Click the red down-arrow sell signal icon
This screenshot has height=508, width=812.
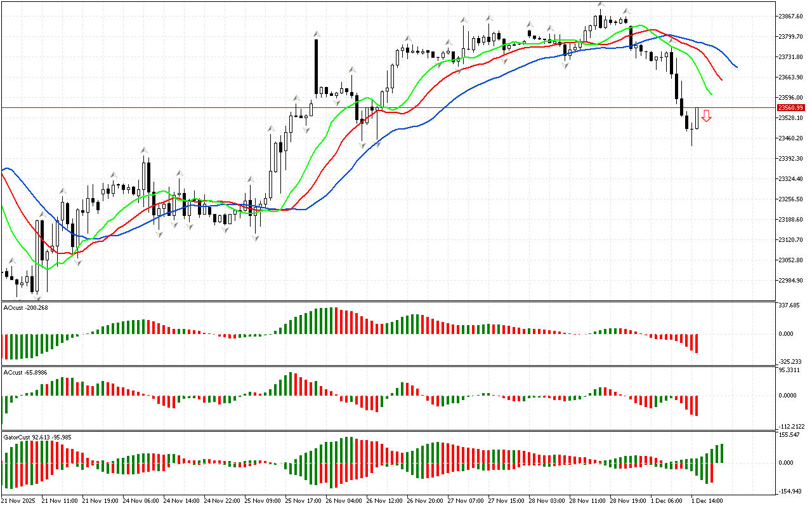(706, 116)
